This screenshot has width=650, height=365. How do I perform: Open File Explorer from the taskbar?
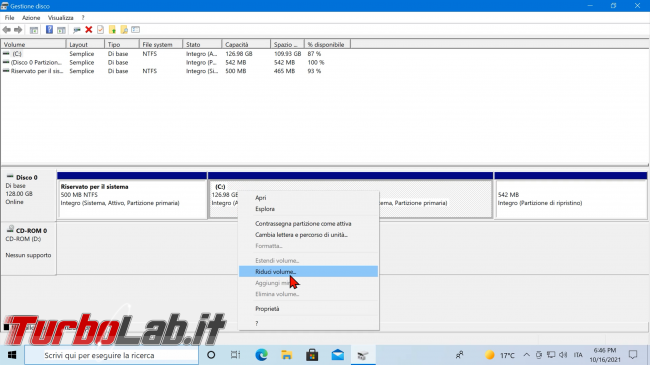click(286, 355)
